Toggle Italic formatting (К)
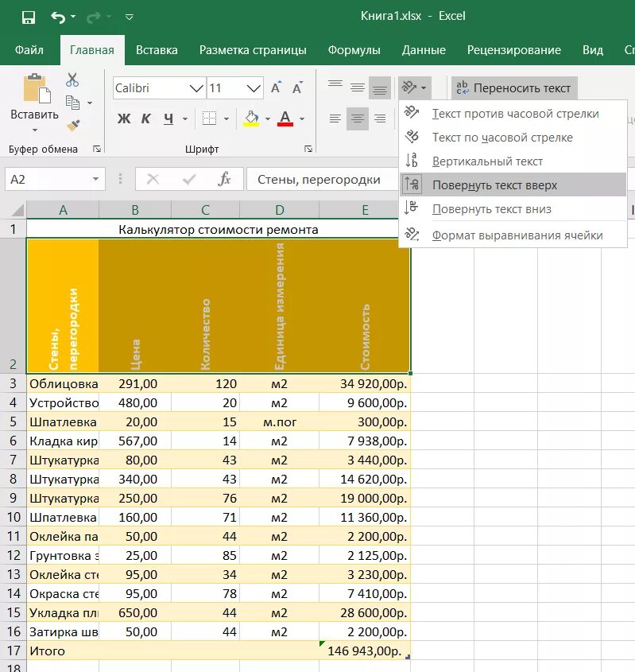The image size is (635, 672). tap(146, 118)
